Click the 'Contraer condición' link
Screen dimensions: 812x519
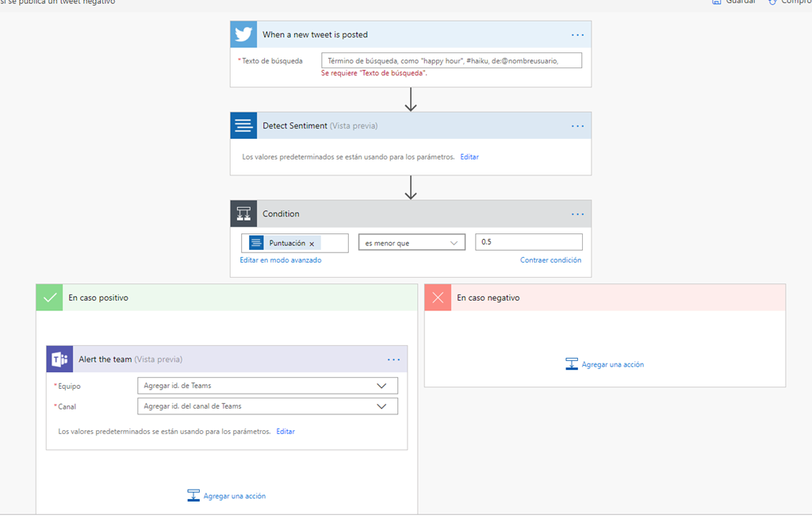coord(550,260)
